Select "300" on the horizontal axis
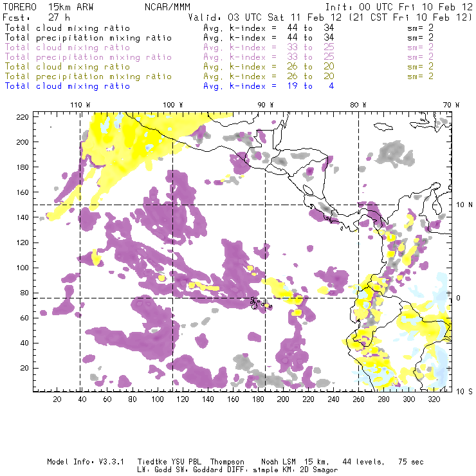This screenshot has height=476, width=476. click(x=409, y=399)
